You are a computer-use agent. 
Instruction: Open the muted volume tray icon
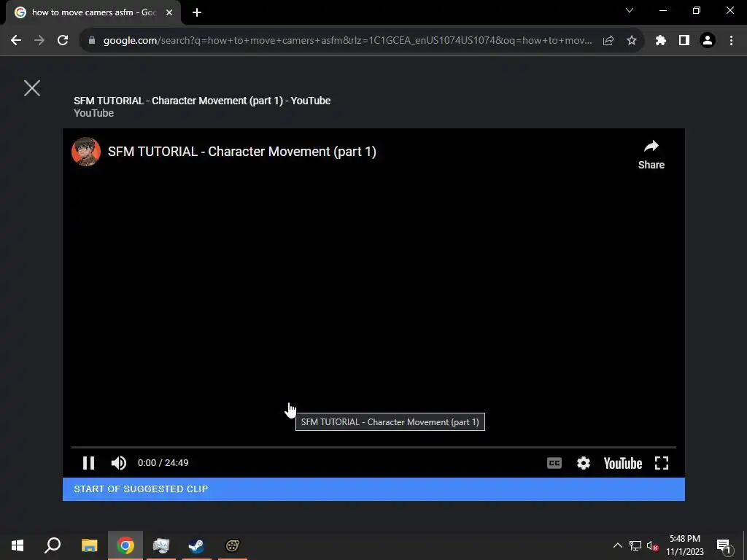click(652, 545)
